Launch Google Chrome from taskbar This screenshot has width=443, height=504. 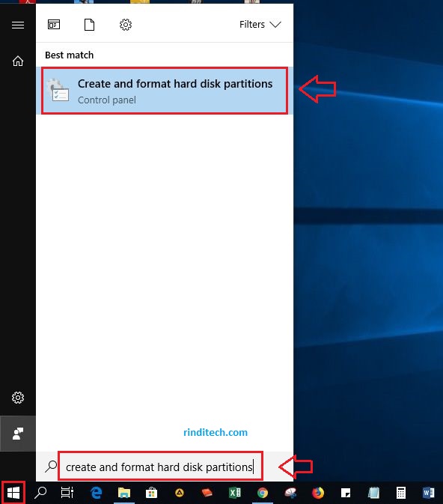click(x=263, y=493)
